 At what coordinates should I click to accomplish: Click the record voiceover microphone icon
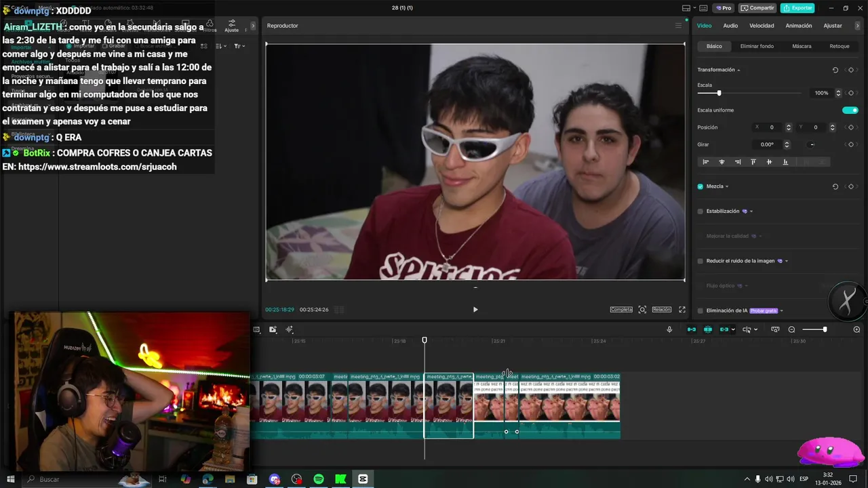point(669,329)
